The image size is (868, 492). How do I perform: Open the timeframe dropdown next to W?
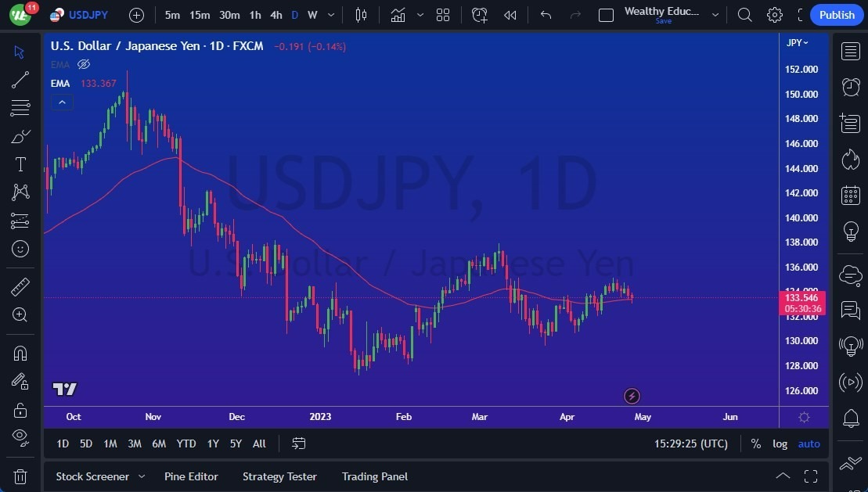330,15
